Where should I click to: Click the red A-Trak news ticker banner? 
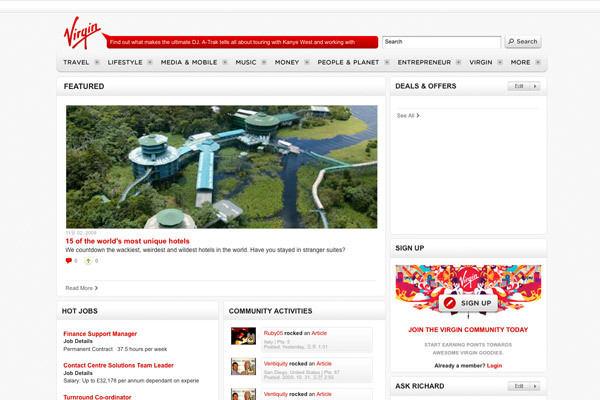(x=242, y=42)
